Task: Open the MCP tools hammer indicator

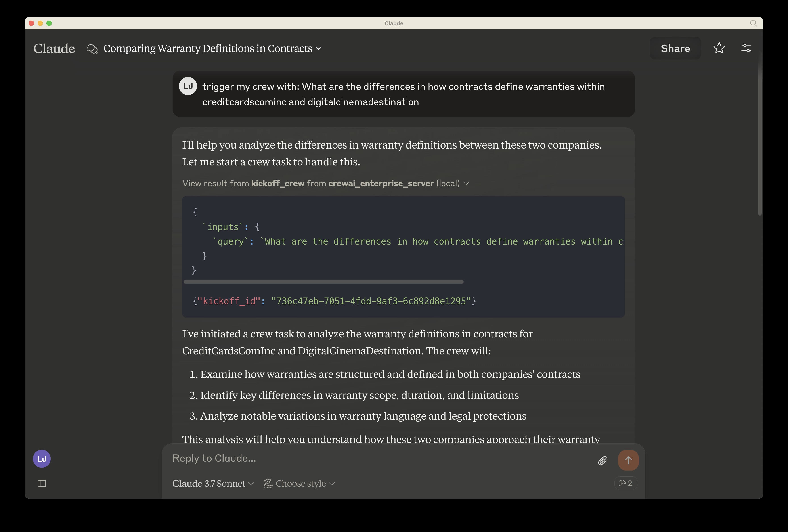Action: [x=626, y=483]
